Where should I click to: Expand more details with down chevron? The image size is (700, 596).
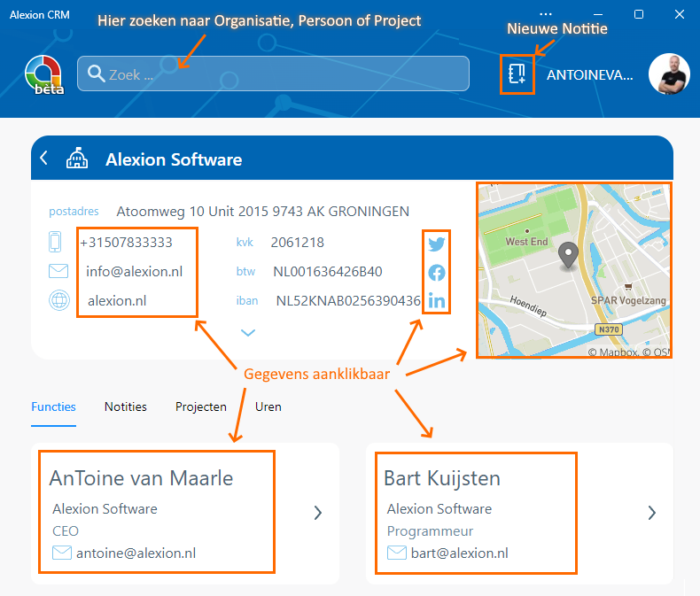tap(248, 333)
